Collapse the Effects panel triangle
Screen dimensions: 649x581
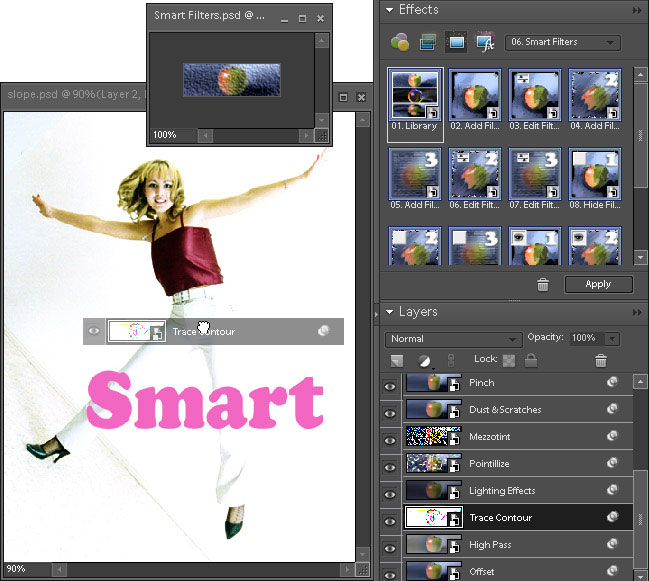point(389,10)
